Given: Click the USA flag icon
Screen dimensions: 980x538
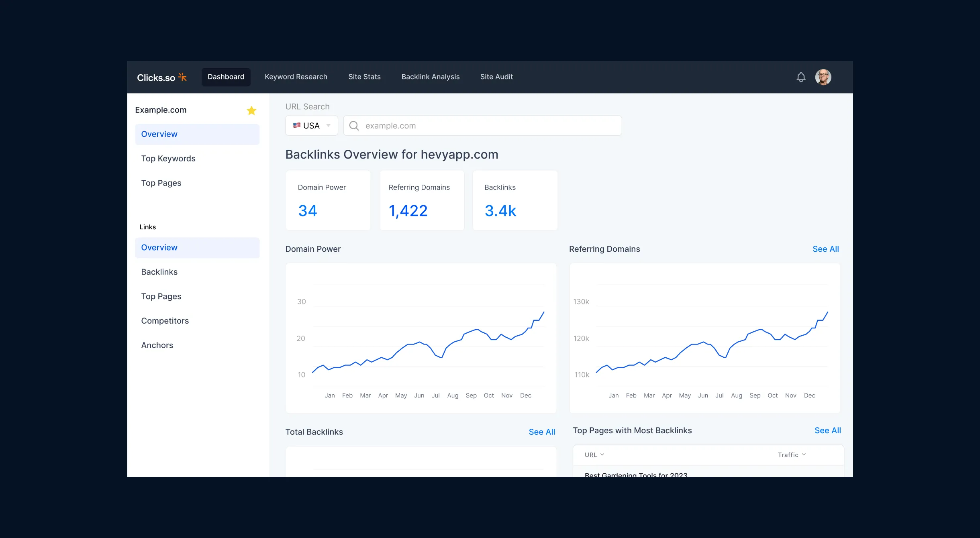Looking at the screenshot, I should (297, 126).
